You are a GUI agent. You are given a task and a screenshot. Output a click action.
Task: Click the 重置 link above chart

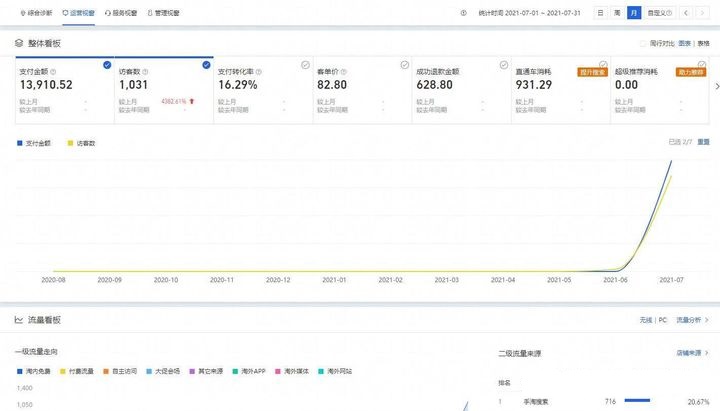click(x=703, y=142)
